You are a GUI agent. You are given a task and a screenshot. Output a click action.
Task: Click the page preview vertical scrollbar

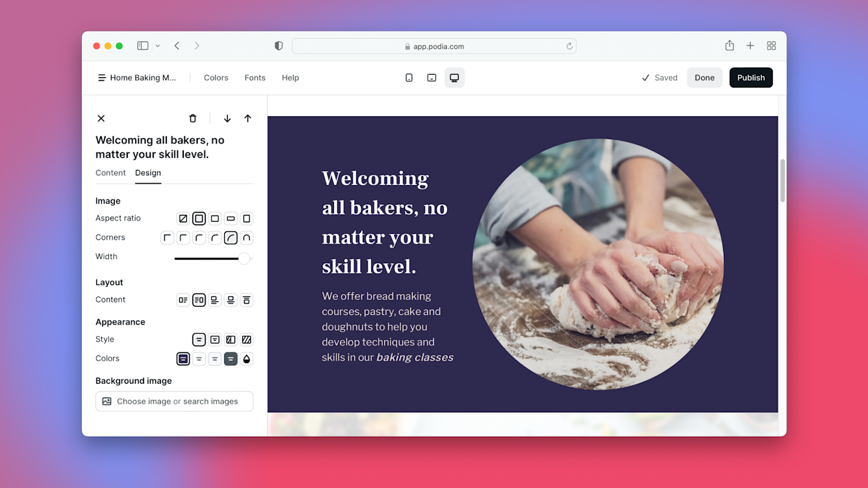[x=782, y=181]
